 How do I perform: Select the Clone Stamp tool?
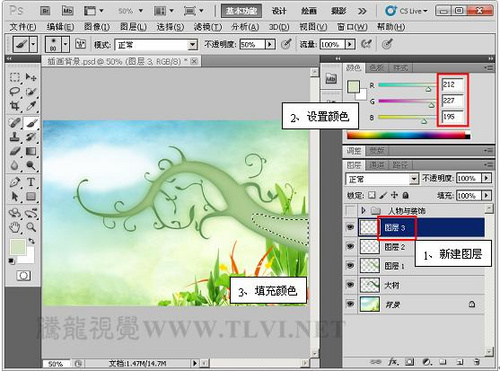[x=15, y=137]
